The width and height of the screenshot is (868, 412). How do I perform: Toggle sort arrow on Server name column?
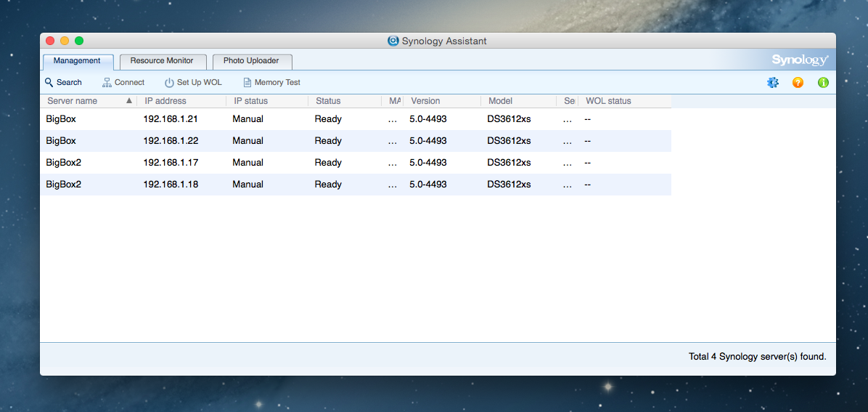coord(129,101)
